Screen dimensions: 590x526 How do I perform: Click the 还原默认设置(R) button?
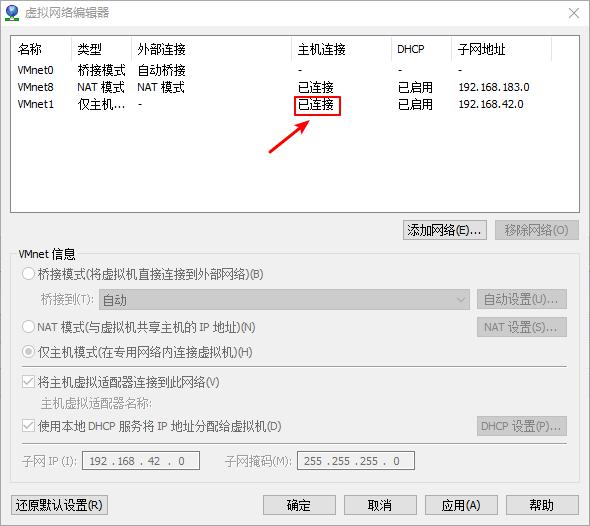pyautogui.click(x=59, y=505)
